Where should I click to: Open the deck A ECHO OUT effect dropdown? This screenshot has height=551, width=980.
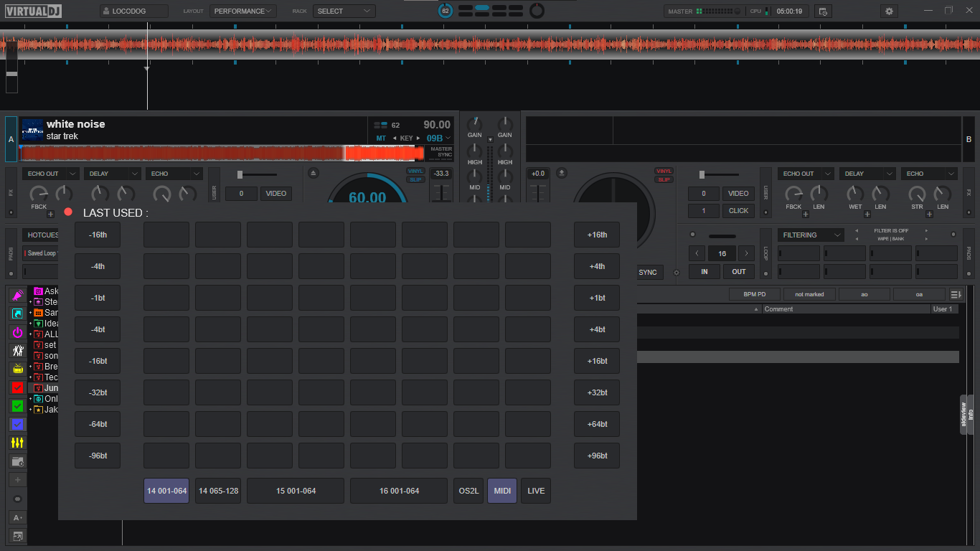click(x=51, y=174)
